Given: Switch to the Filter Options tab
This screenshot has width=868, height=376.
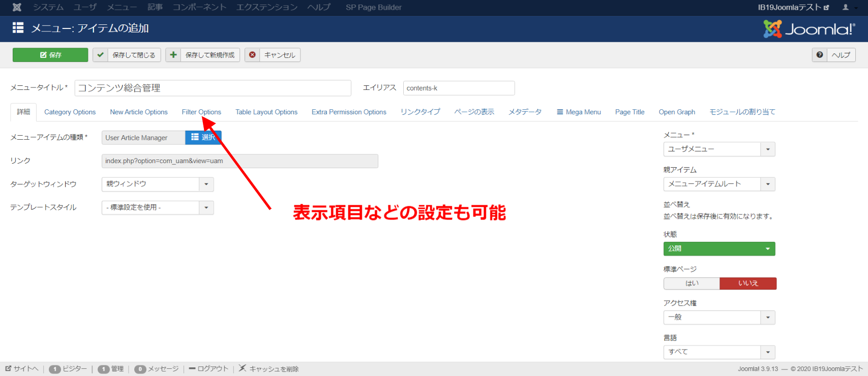Looking at the screenshot, I should point(201,112).
